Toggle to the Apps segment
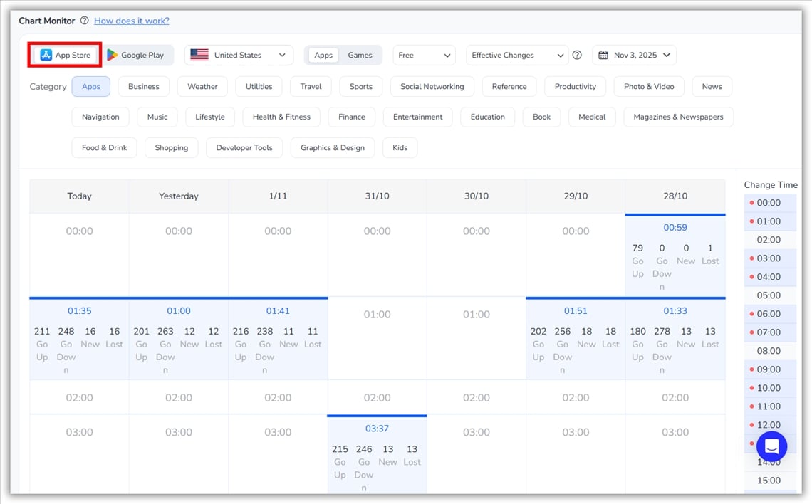The width and height of the screenshot is (812, 504). point(323,55)
